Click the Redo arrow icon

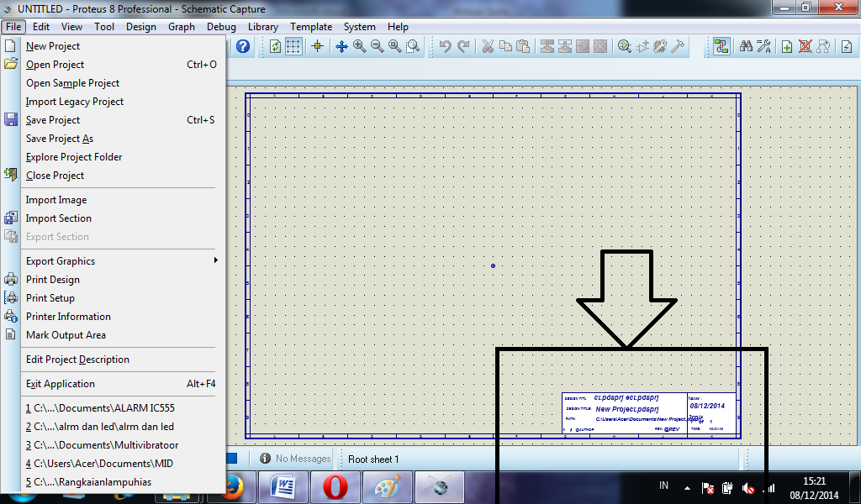463,46
